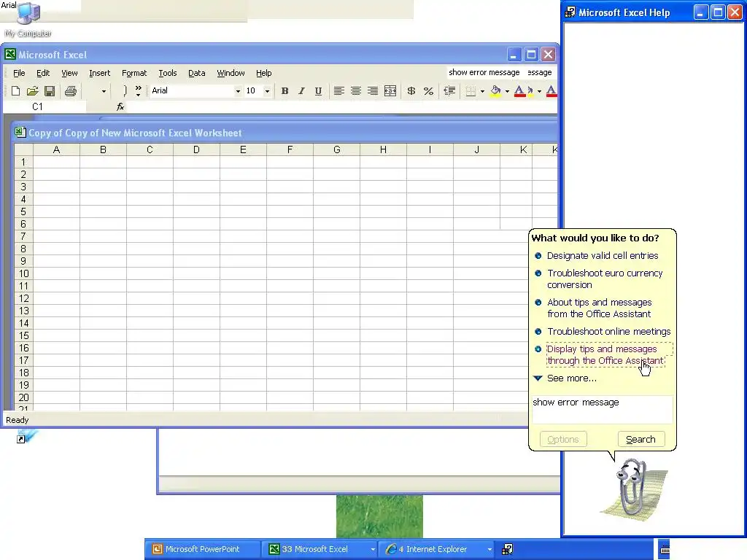747x560 pixels.
Task: Decrease indent using indent icon
Action: (449, 90)
